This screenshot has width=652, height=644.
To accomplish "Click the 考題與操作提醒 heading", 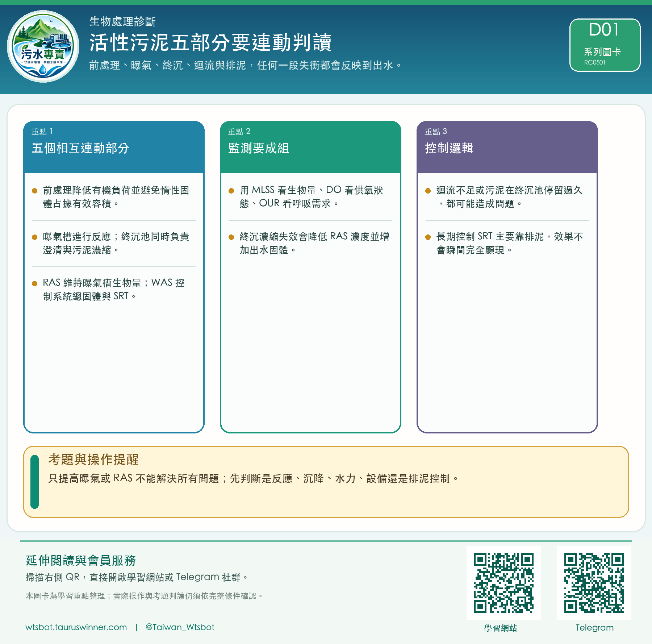I will [x=93, y=459].
